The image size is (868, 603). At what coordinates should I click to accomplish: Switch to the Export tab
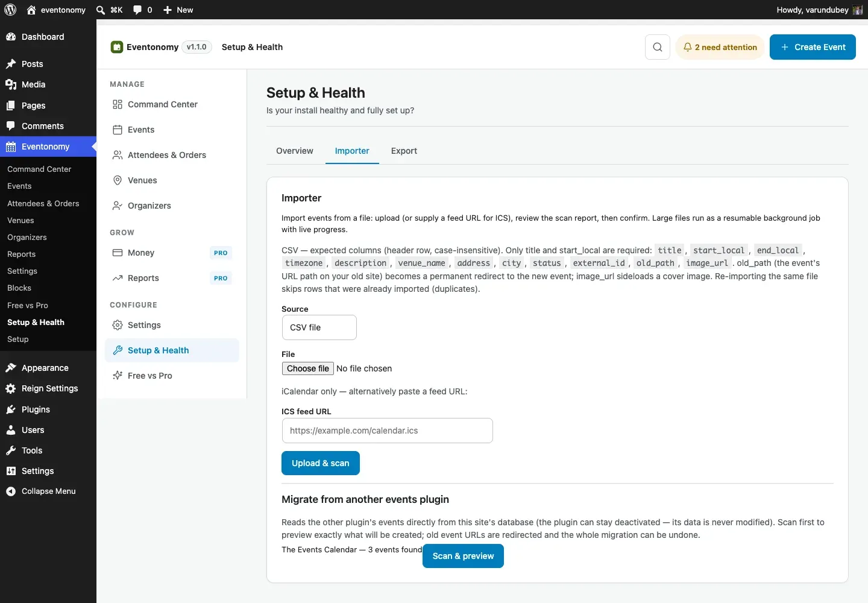click(x=404, y=151)
